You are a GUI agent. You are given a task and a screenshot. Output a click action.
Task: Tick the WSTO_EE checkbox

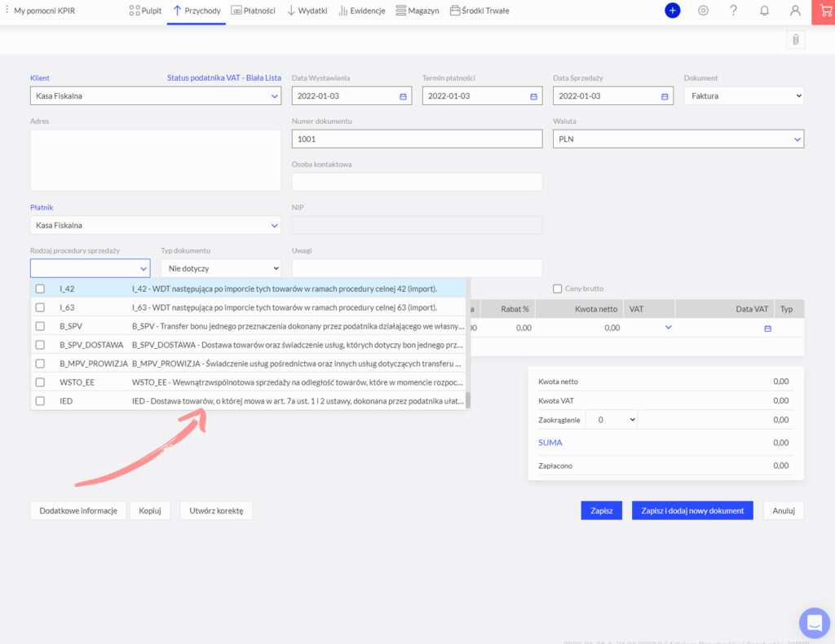click(x=40, y=382)
